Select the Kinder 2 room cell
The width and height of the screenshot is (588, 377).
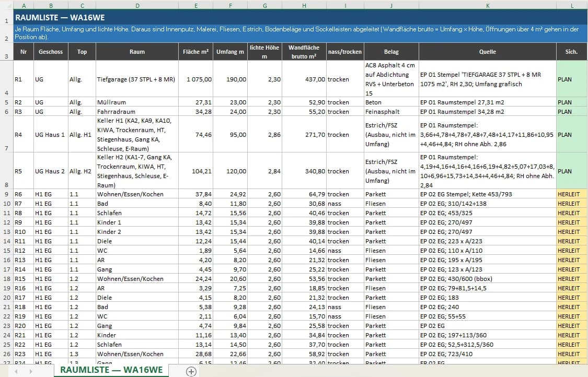coord(137,232)
